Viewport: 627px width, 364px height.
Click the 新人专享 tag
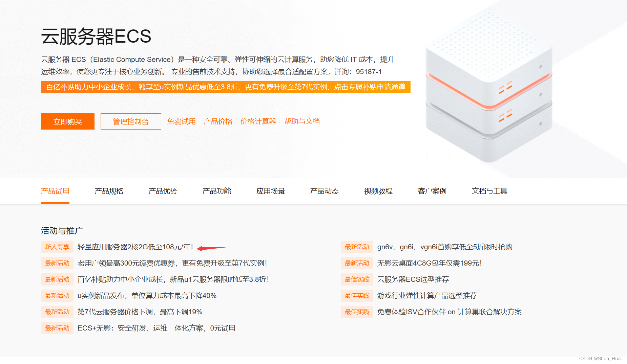[57, 247]
